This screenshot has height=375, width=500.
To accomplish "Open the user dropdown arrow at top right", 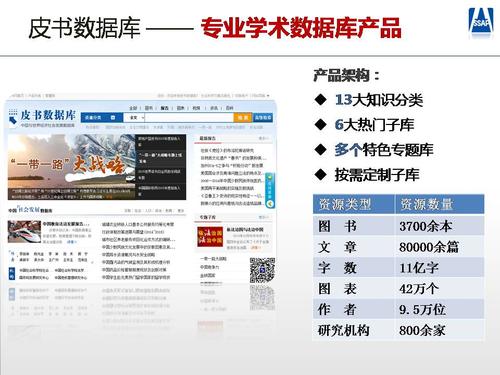I will click(268, 96).
